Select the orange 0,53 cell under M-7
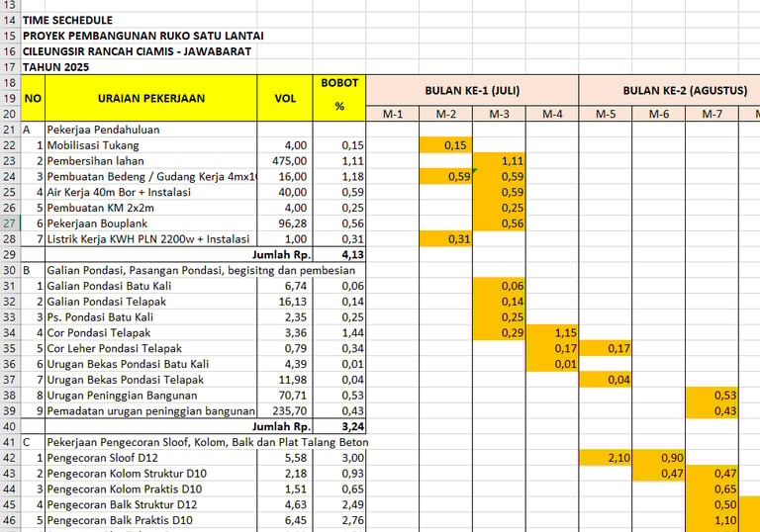Image resolution: width=760 pixels, height=532 pixels. pyautogui.click(x=712, y=396)
